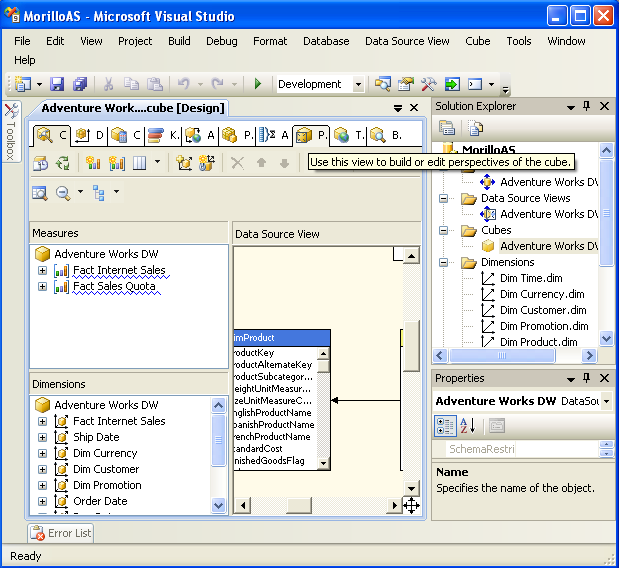Click the Process cube toolbar icon
The height and width of the screenshot is (568, 619).
[41, 163]
